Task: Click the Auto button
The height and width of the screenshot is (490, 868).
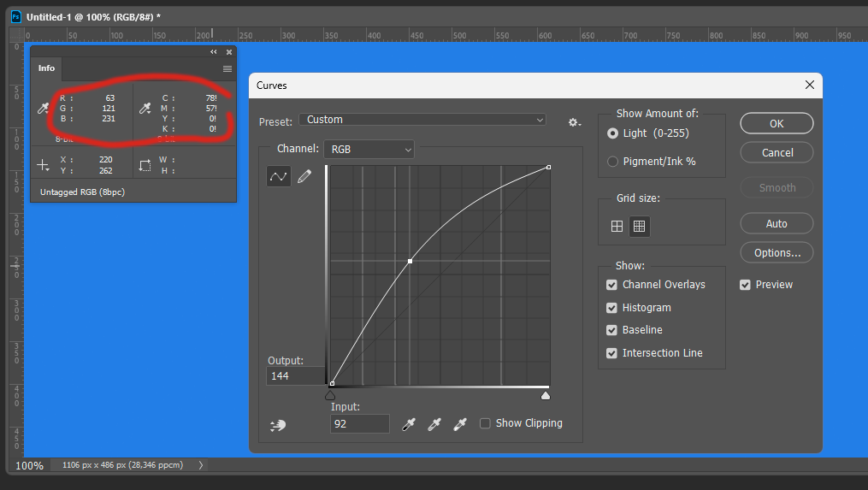Action: click(776, 224)
